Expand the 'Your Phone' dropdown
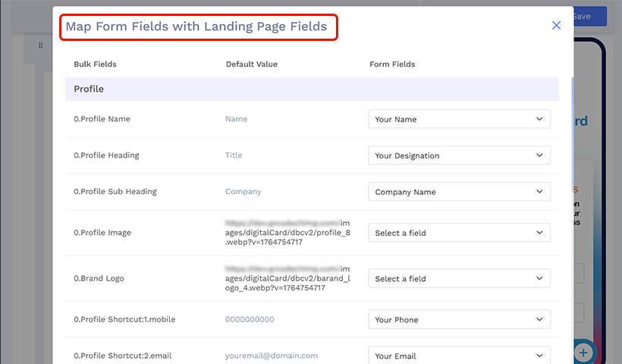622x364 pixels. click(459, 319)
